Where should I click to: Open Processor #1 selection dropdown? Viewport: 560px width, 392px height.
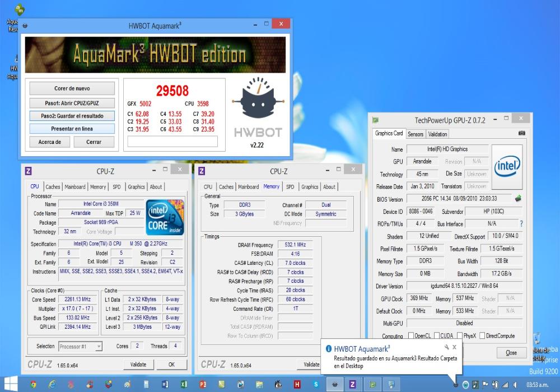point(81,346)
